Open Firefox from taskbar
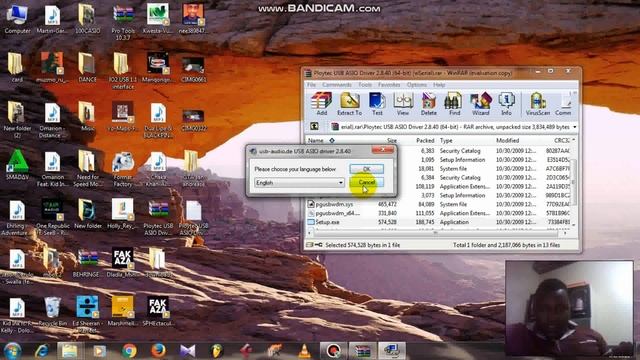 pos(158,351)
